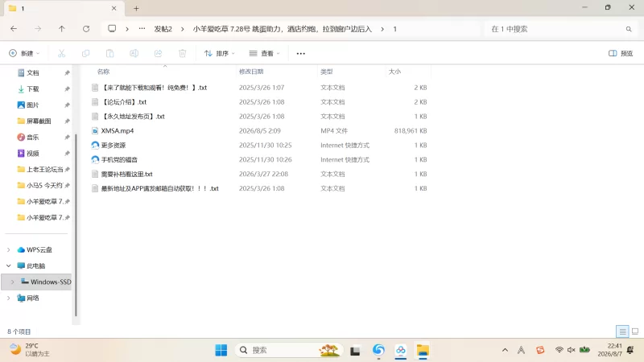Select the 图片 quick access item
Screen dimensions: 644x362
point(33,105)
